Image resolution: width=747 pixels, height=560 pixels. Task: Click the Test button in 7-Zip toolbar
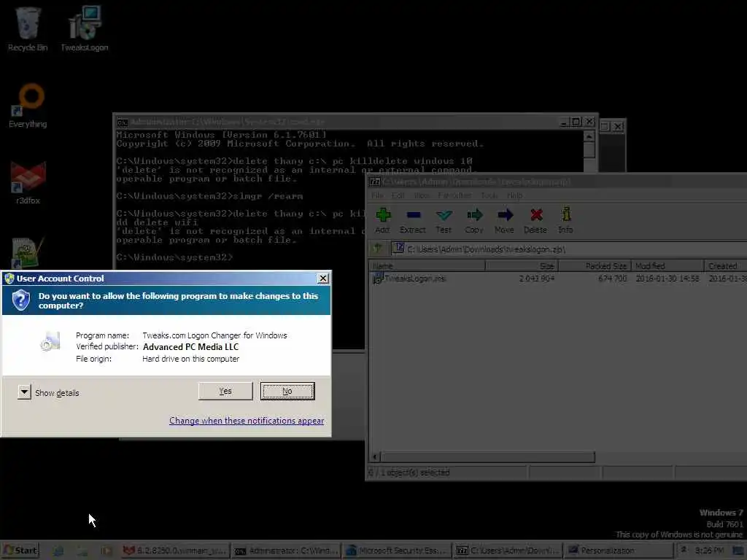(444, 220)
